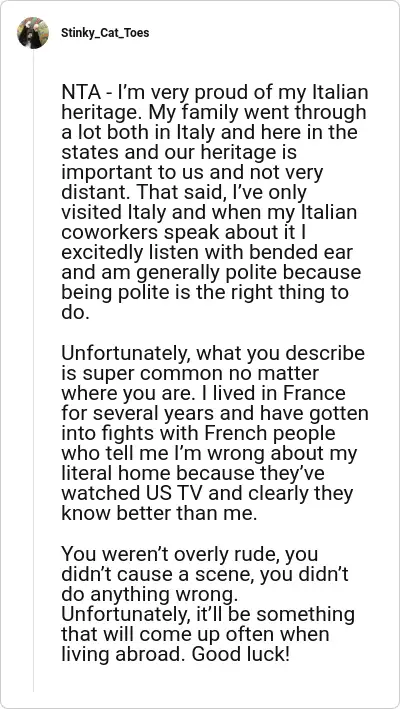Click the line "is super common no matter"
Screen dimensions: 400x709
(190, 373)
